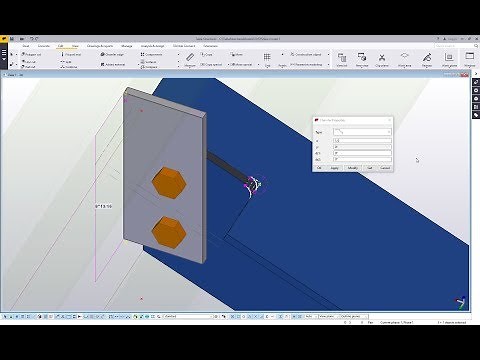Open the Manage ribbon tab

(127, 46)
